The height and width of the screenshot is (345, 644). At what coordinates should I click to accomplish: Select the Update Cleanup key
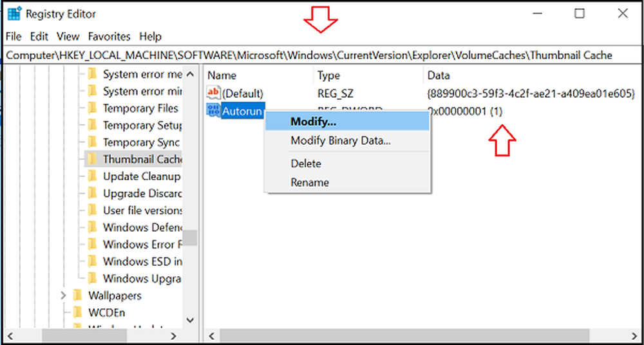pos(142,176)
